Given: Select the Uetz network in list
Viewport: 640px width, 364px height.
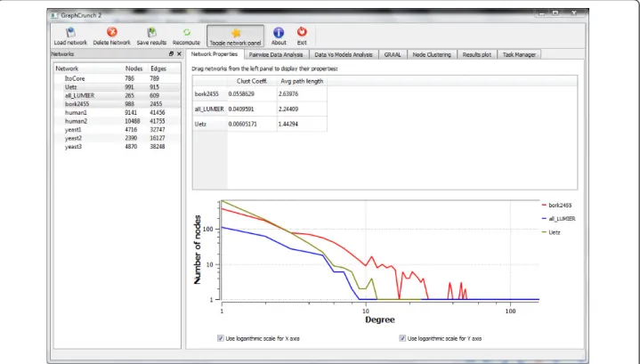Looking at the screenshot, I should [x=117, y=87].
